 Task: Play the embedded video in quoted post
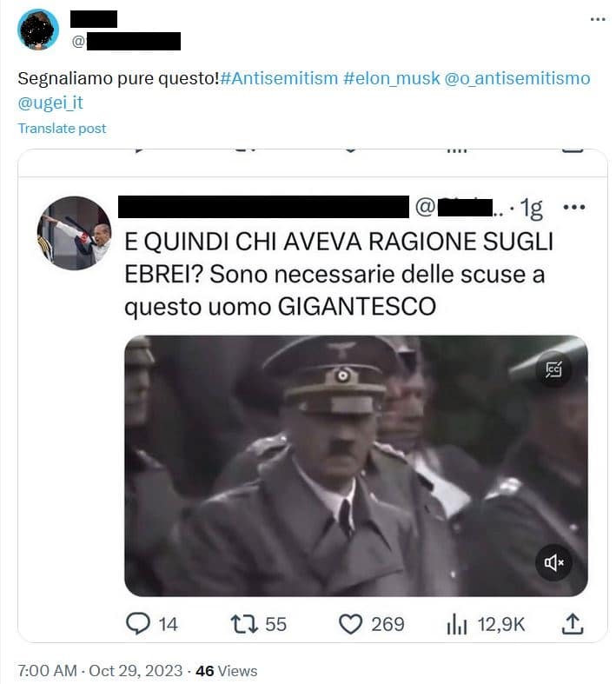[355, 466]
